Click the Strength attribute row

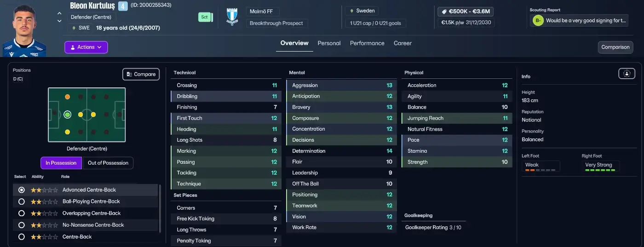coord(457,162)
